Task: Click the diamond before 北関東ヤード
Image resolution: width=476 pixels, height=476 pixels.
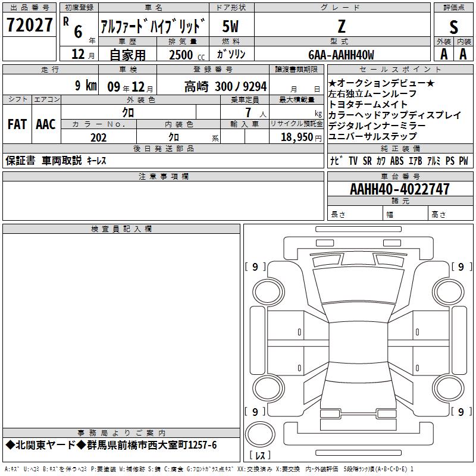Action: point(10,445)
